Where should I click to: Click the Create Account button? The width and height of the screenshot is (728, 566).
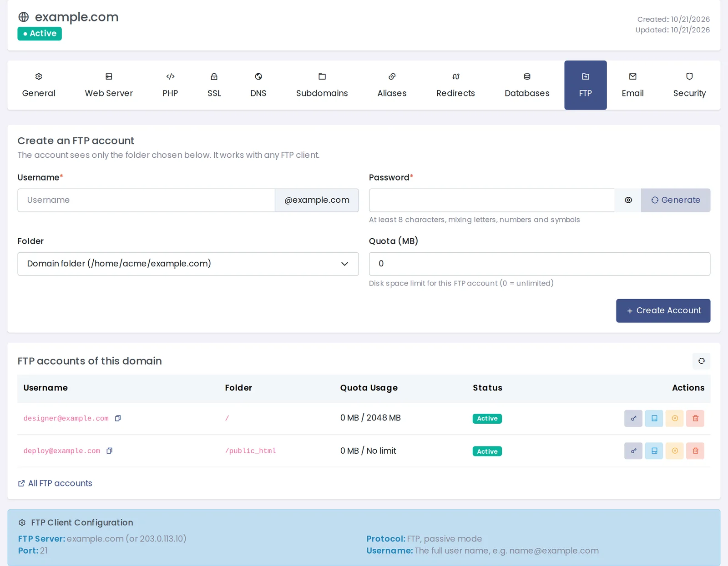tap(663, 311)
